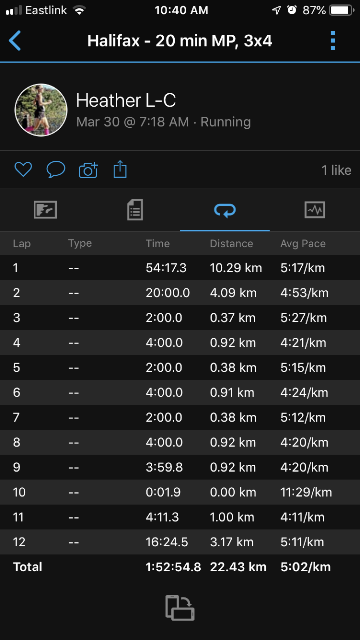Select lap 10 row 11:29/km pace
360x640 pixels.
click(x=180, y=492)
